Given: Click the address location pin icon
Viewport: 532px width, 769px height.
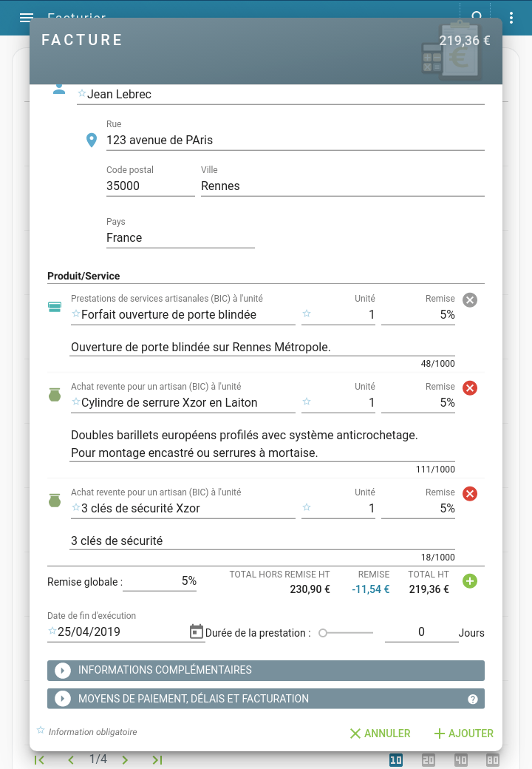Looking at the screenshot, I should pos(92,140).
